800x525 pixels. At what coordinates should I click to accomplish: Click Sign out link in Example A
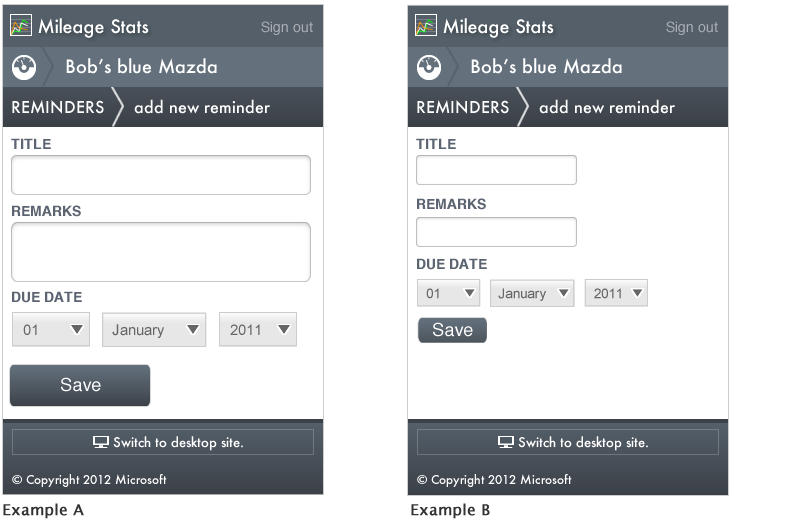pos(287,27)
